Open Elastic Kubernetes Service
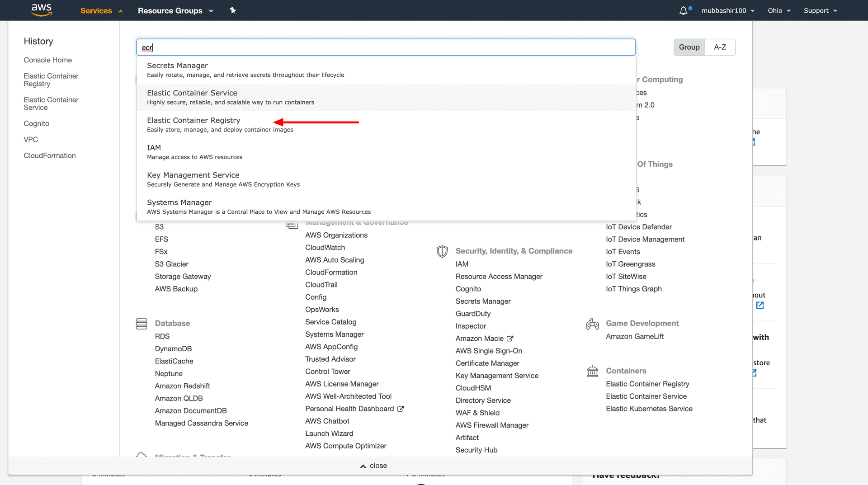Viewport: 868px width, 485px height. pos(649,409)
